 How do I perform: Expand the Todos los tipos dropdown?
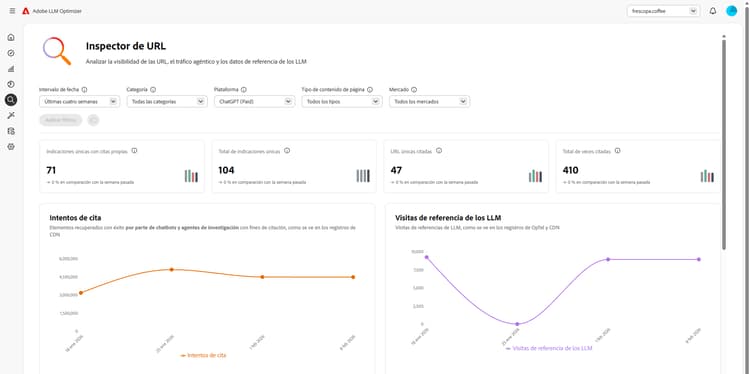(x=342, y=101)
